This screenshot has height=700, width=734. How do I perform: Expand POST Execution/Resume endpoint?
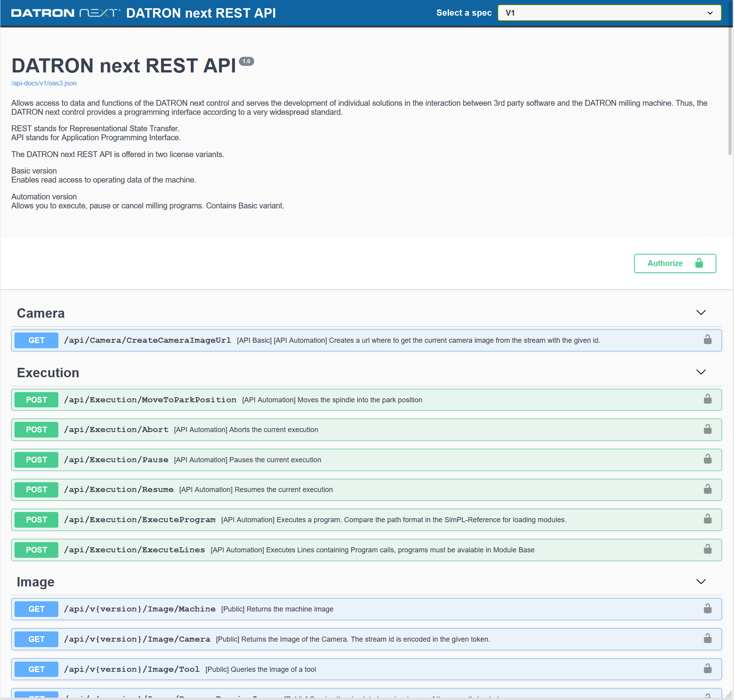tap(366, 490)
